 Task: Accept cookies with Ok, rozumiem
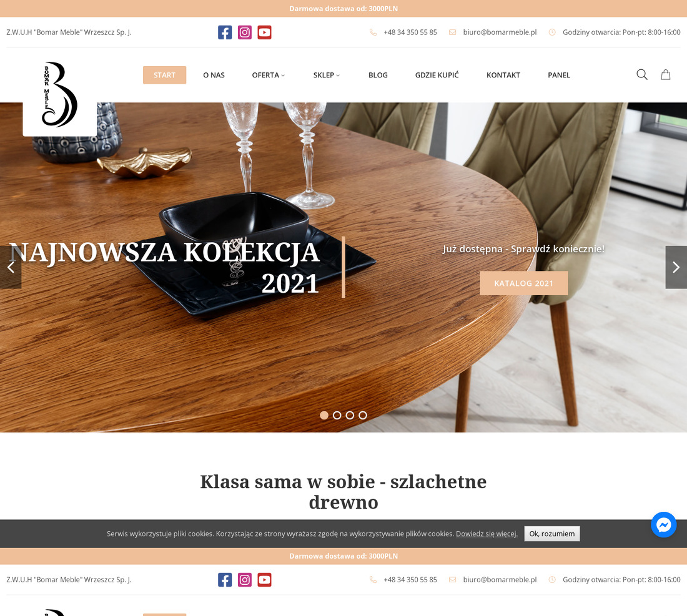click(x=552, y=534)
